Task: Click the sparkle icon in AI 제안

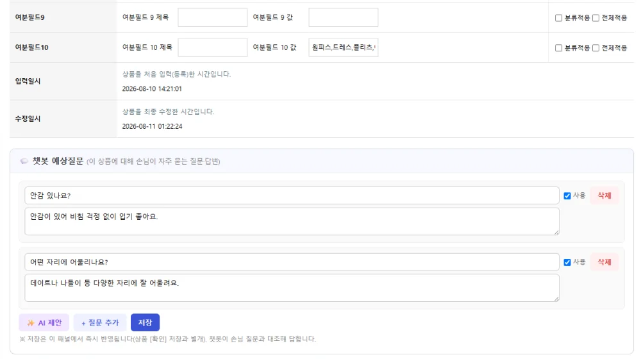Action: pyautogui.click(x=31, y=323)
